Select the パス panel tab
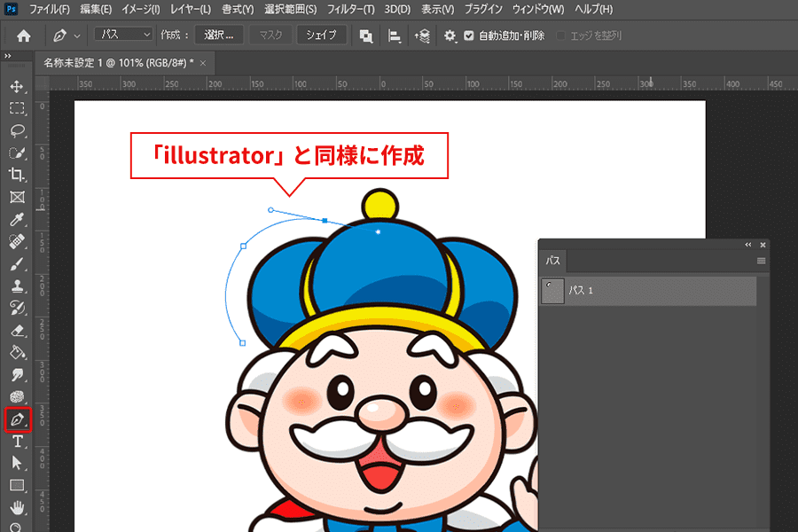This screenshot has width=798, height=532. pyautogui.click(x=552, y=262)
